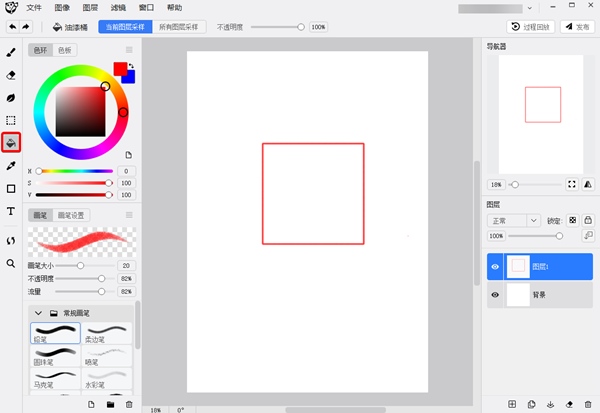Hide layer 图层1 with eye icon

[495, 267]
